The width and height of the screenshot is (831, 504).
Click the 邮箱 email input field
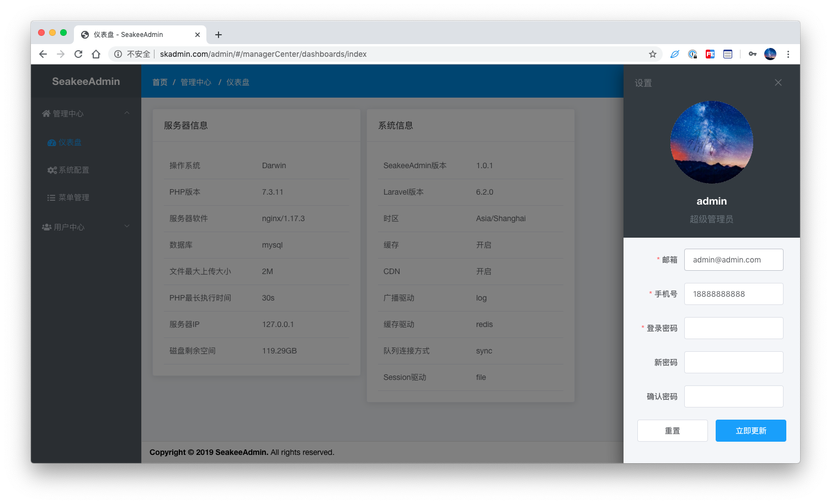point(733,260)
